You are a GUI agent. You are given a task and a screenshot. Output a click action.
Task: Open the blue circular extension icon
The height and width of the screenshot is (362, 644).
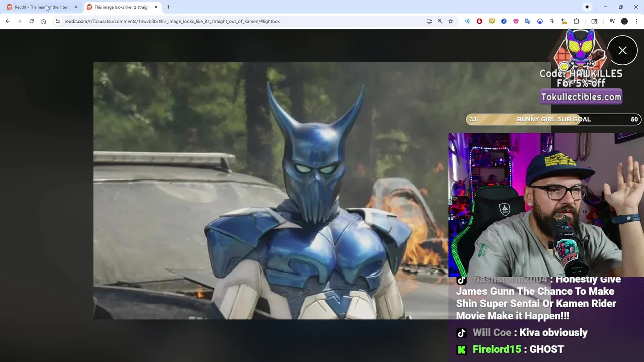pyautogui.click(x=504, y=21)
